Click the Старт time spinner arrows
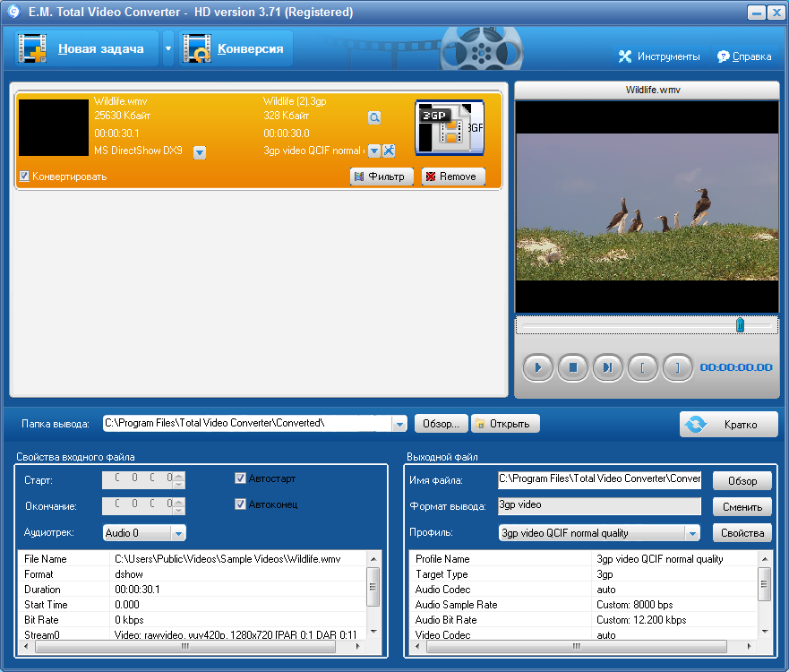This screenshot has width=789, height=672. pos(179,479)
